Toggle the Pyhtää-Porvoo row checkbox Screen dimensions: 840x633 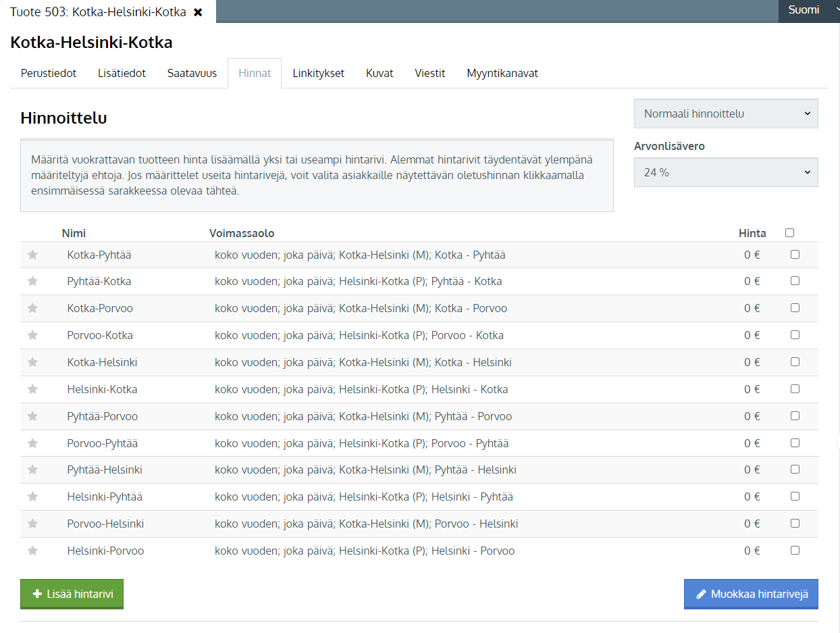pos(795,416)
